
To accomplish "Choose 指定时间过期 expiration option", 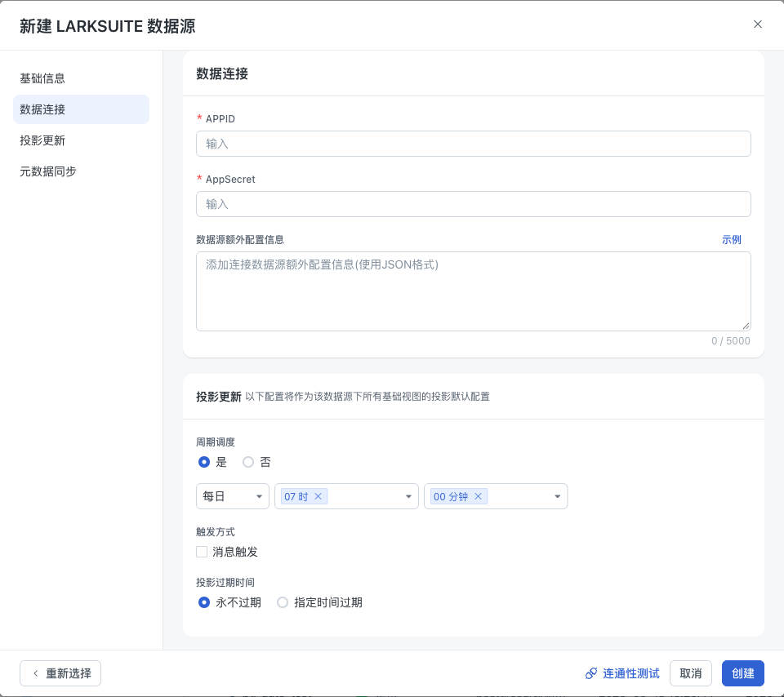I will click(x=283, y=602).
